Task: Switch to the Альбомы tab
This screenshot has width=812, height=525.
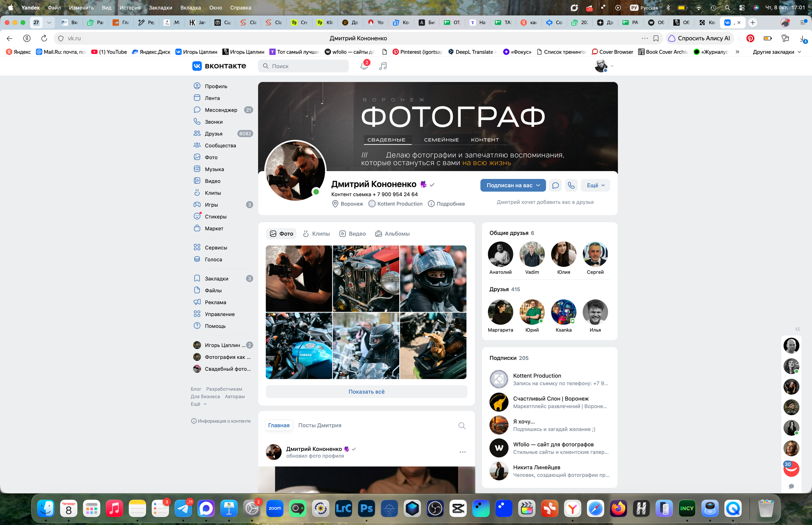Action: (392, 233)
